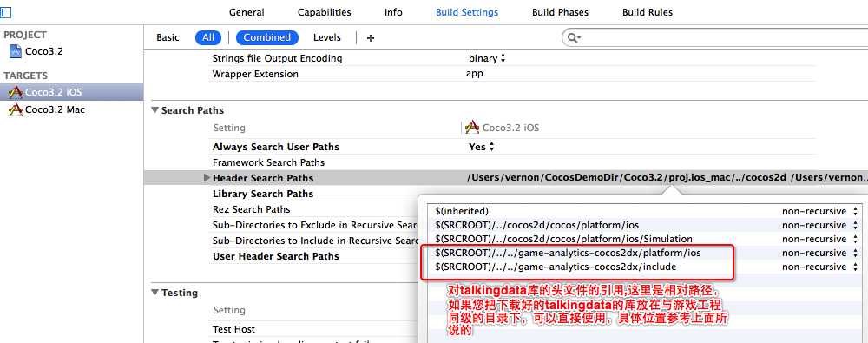The height and width of the screenshot is (343, 868).
Task: Collapse the Testing section
Action: pos(155,293)
